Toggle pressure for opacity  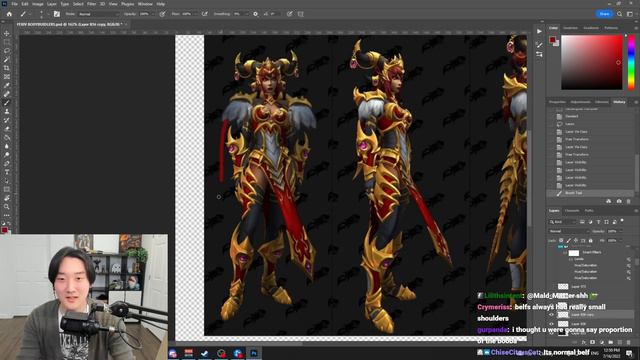click(162, 14)
